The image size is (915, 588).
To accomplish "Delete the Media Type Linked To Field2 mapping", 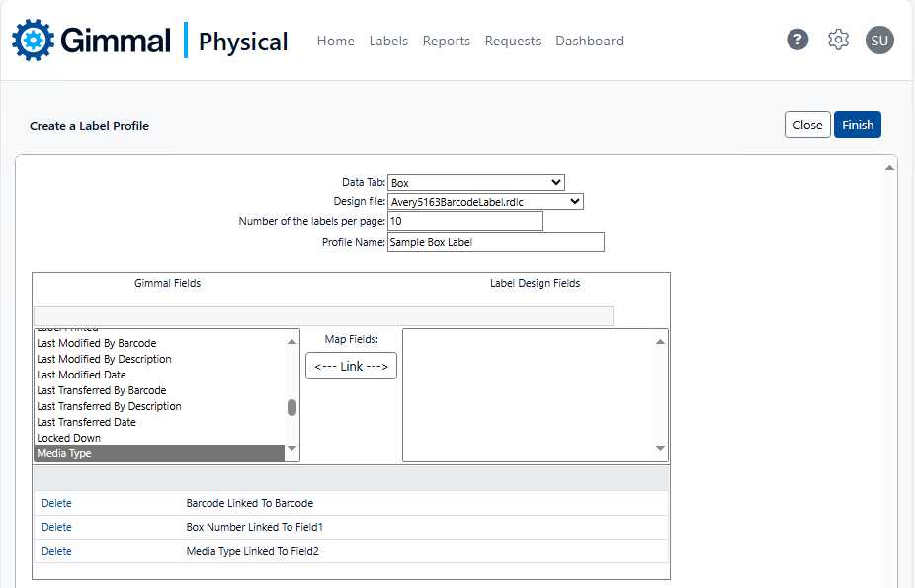I will click(56, 551).
